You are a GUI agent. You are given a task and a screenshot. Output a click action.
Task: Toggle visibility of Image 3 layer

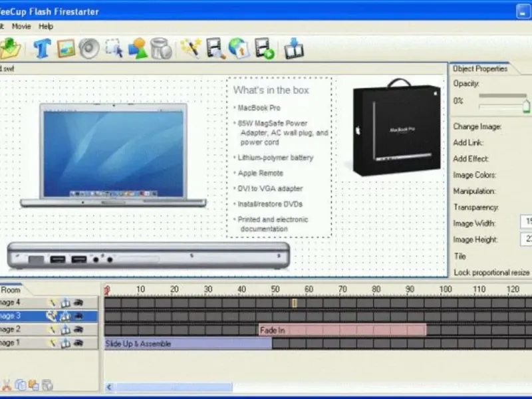[x=78, y=317]
